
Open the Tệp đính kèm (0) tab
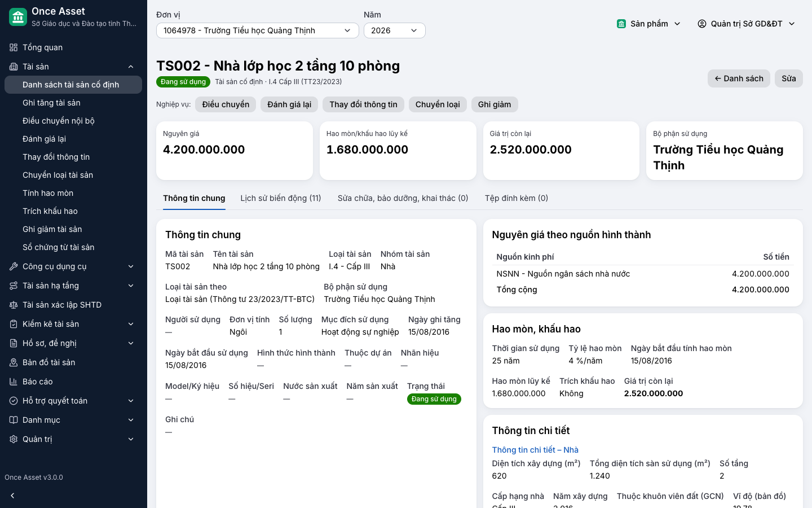[517, 198]
